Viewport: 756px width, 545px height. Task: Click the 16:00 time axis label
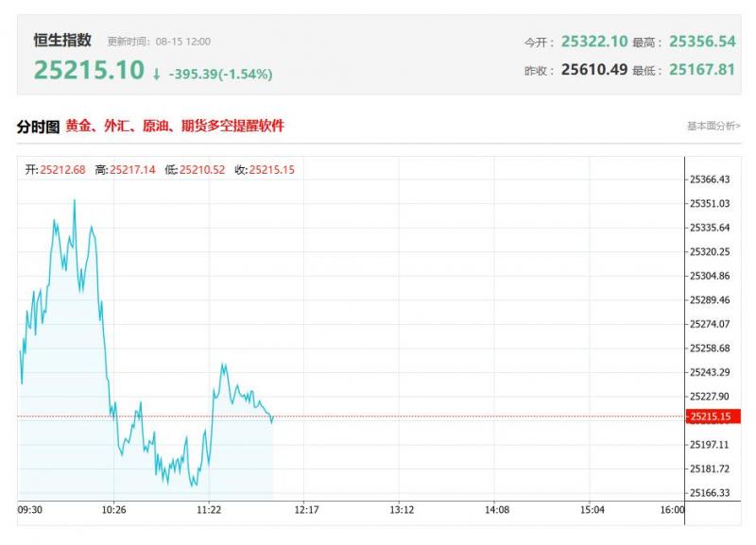[x=672, y=510]
